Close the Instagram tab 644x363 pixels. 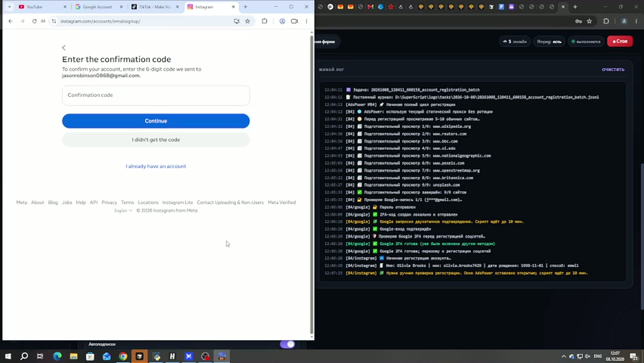[233, 7]
